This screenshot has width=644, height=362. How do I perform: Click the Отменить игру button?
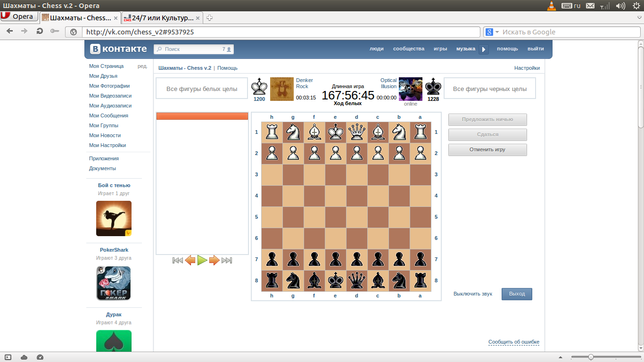487,149
